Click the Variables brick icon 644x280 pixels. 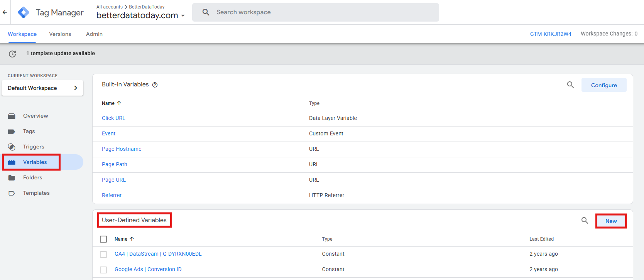point(12,162)
